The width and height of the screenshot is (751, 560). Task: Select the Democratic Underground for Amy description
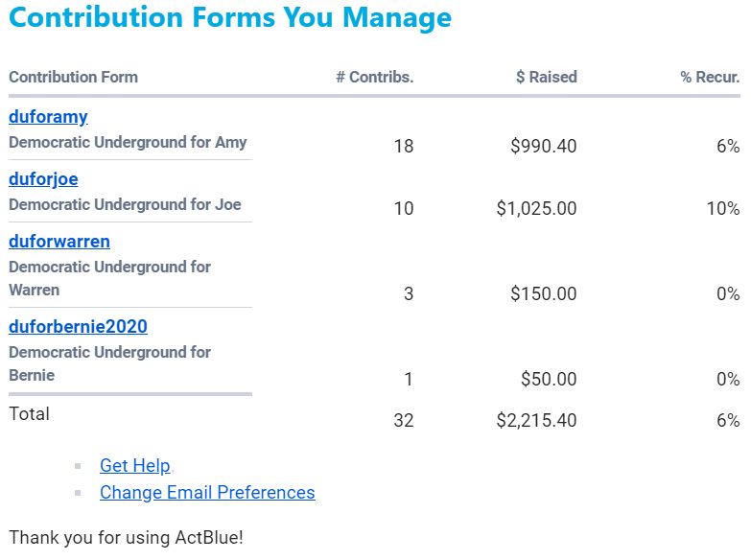click(128, 143)
